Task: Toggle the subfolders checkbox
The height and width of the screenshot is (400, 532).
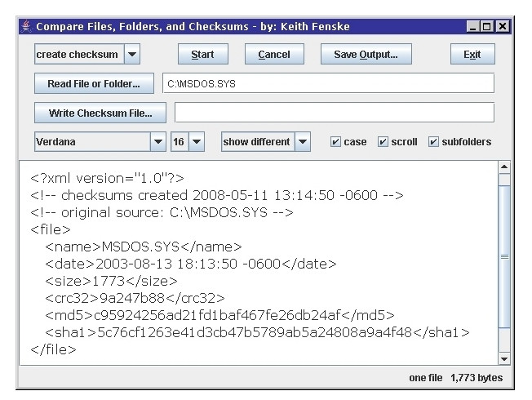Action: pos(433,141)
